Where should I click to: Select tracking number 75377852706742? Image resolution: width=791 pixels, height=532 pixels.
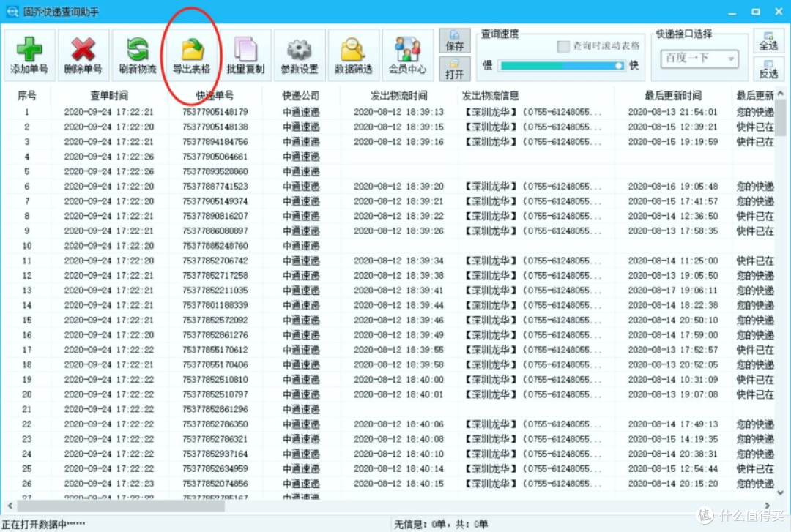(x=215, y=261)
